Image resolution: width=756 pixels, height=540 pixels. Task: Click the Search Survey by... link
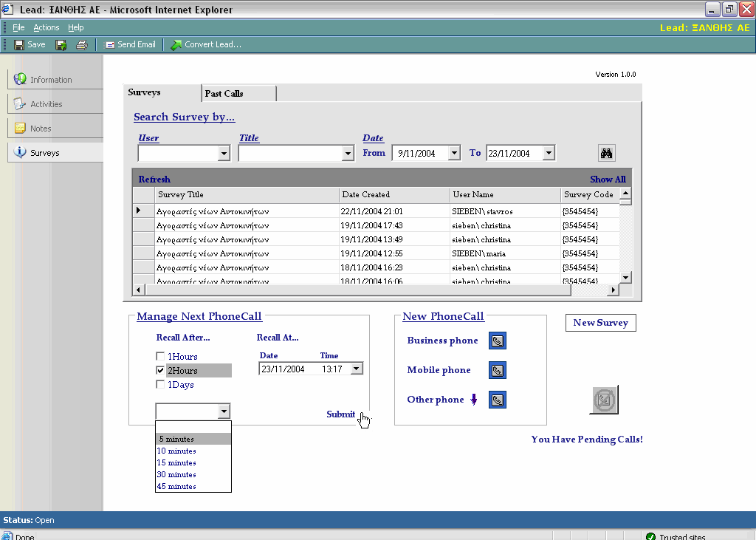184,117
